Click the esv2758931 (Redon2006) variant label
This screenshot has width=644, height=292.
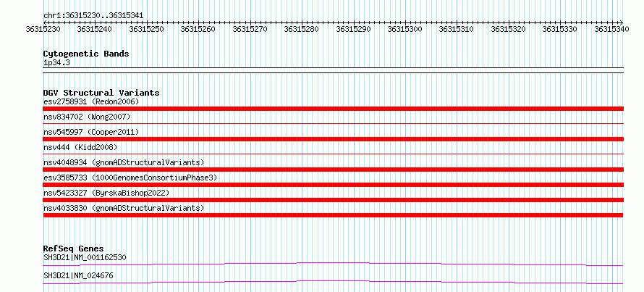coord(91,101)
